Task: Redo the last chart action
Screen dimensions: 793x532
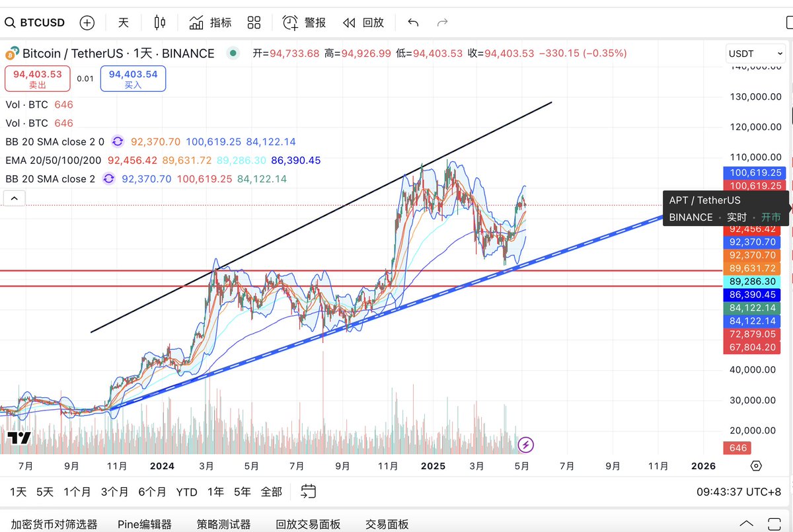Action: 443,22
